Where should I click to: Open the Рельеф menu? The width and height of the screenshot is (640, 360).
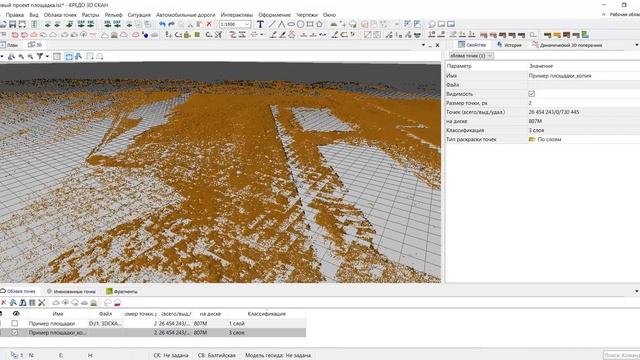pos(113,15)
